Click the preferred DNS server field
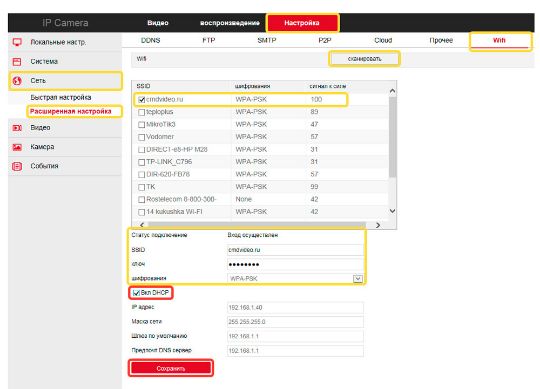Image resolution: width=540 pixels, height=389 pixels. (295, 351)
